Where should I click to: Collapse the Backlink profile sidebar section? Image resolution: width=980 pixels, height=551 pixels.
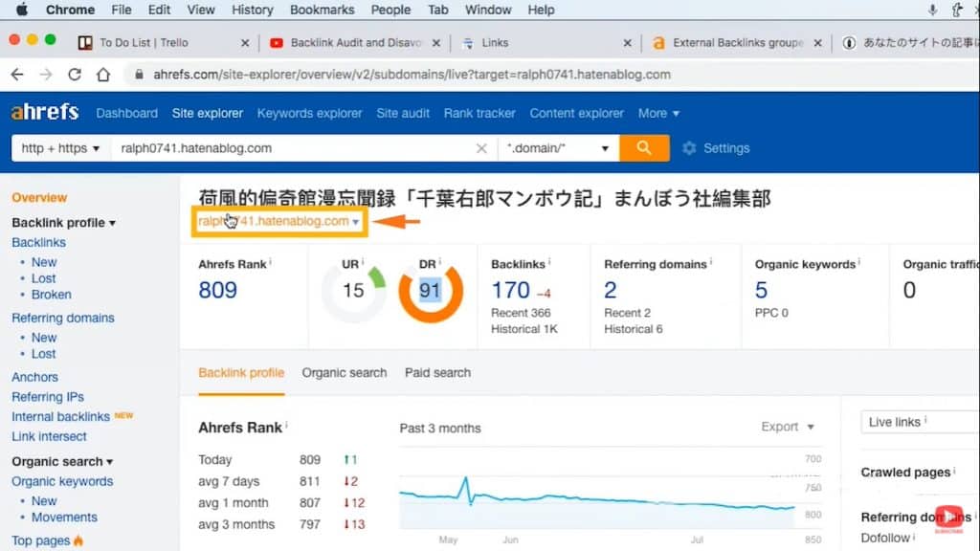pyautogui.click(x=64, y=222)
